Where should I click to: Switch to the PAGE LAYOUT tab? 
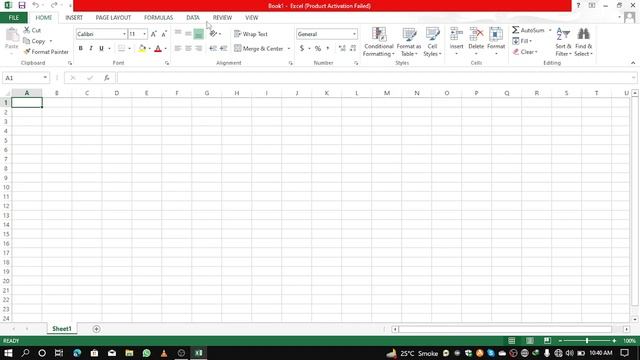[x=113, y=18]
